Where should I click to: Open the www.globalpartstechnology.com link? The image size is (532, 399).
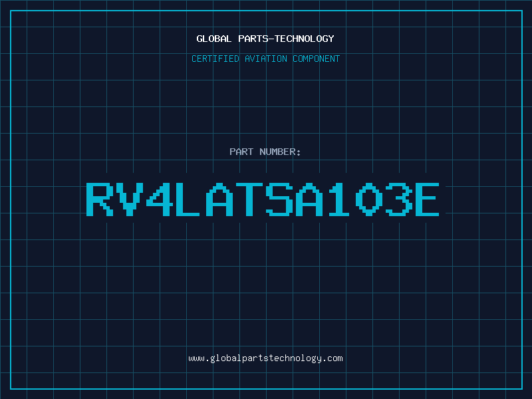pyautogui.click(x=265, y=358)
